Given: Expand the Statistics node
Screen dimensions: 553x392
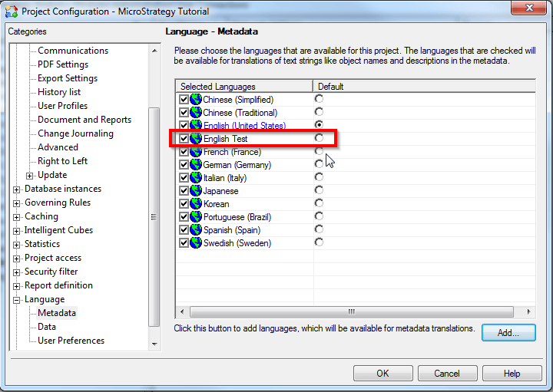Looking at the screenshot, I should (x=16, y=245).
